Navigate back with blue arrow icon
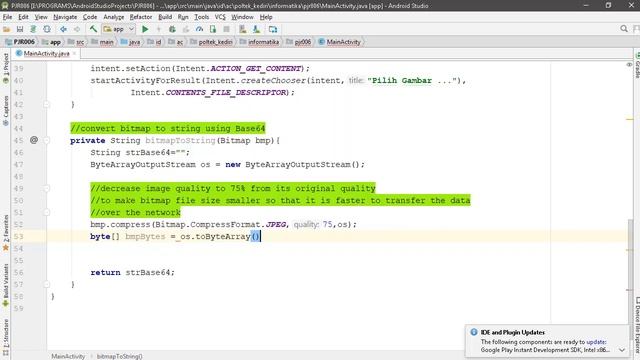 [x=63, y=29]
